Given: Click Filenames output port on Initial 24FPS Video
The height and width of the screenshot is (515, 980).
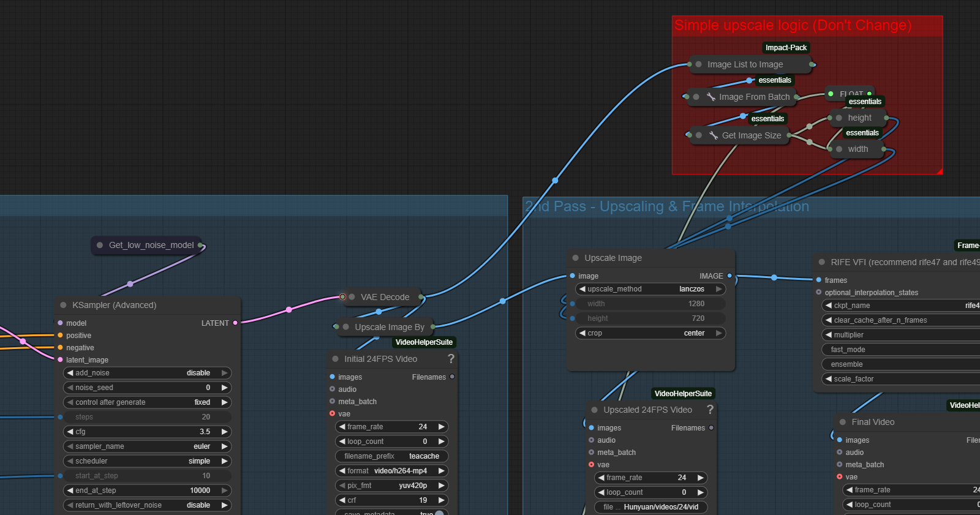Looking at the screenshot, I should click(452, 377).
